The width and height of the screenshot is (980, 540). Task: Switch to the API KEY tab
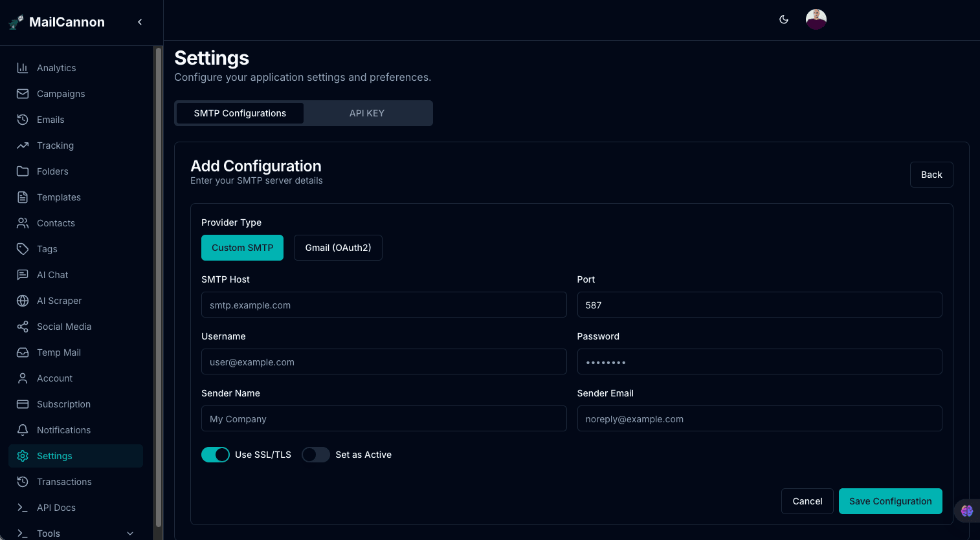click(x=367, y=113)
